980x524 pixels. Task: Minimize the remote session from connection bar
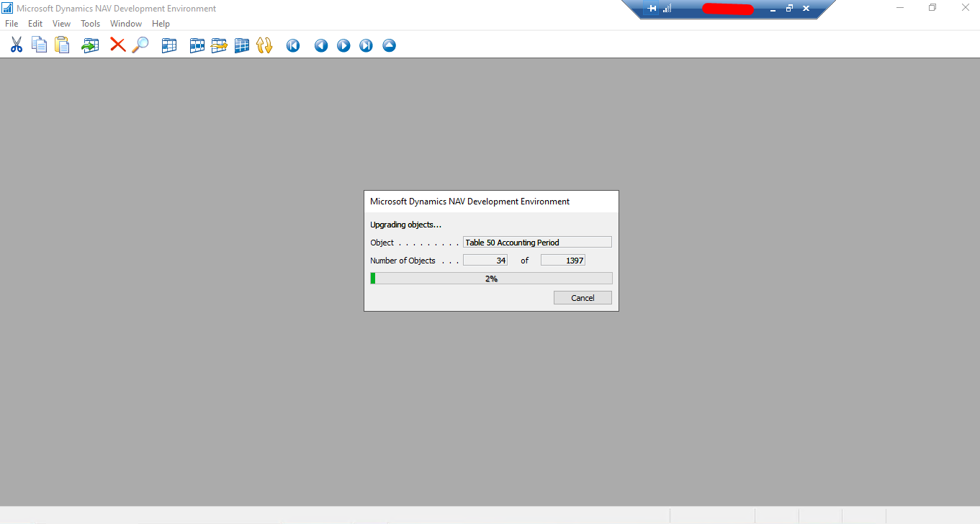pyautogui.click(x=773, y=9)
